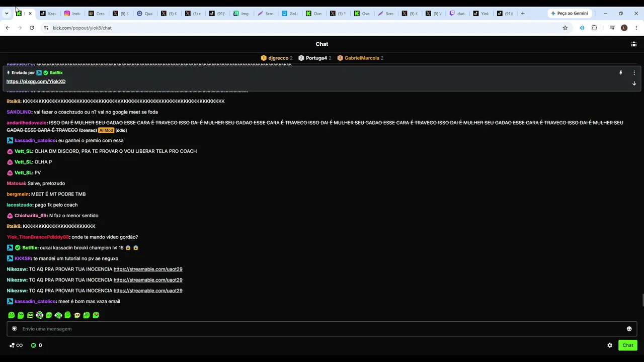View site information icon in address bar
This screenshot has width=644, height=362.
coord(46,28)
